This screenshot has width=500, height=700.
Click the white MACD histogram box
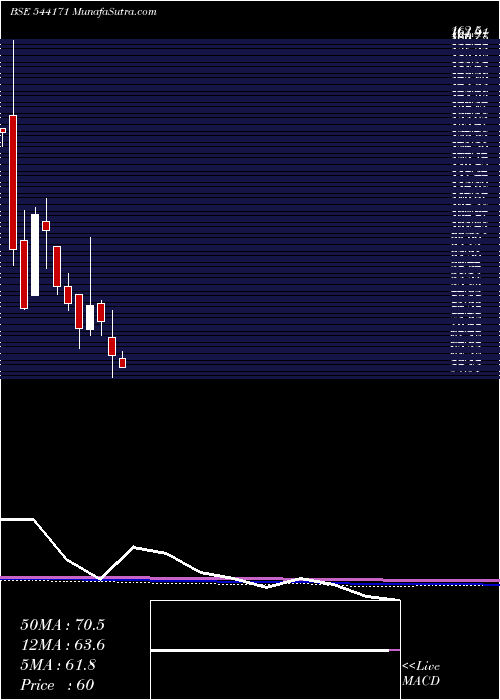pos(275,650)
